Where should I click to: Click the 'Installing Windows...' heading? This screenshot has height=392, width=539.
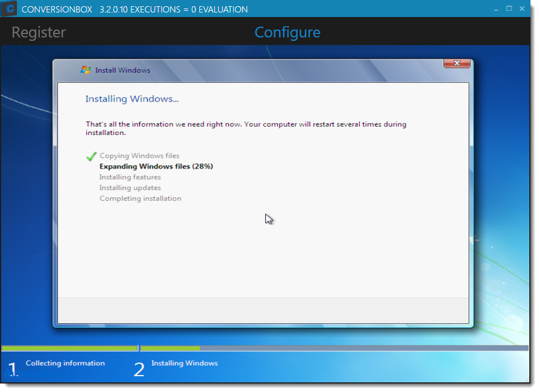[x=132, y=99]
